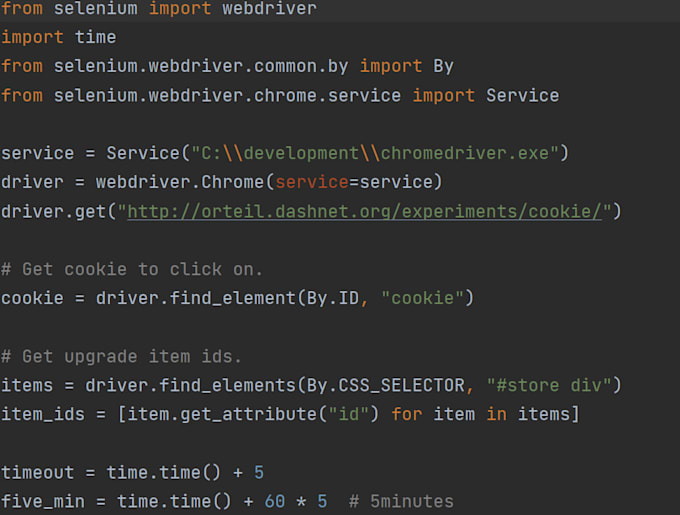Click "item_ids" variable name
This screenshot has height=515, width=680.
tap(43, 414)
